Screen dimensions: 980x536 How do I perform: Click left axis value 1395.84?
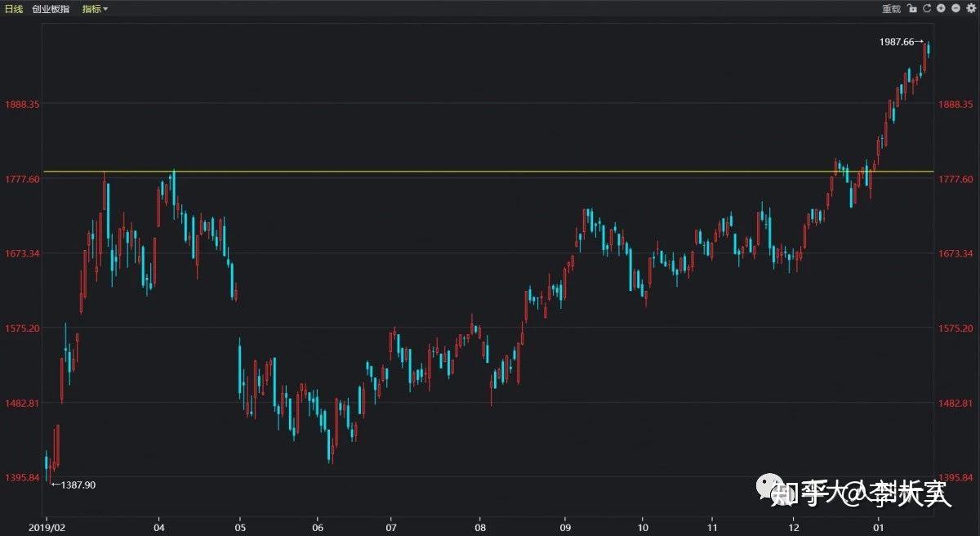click(22, 478)
